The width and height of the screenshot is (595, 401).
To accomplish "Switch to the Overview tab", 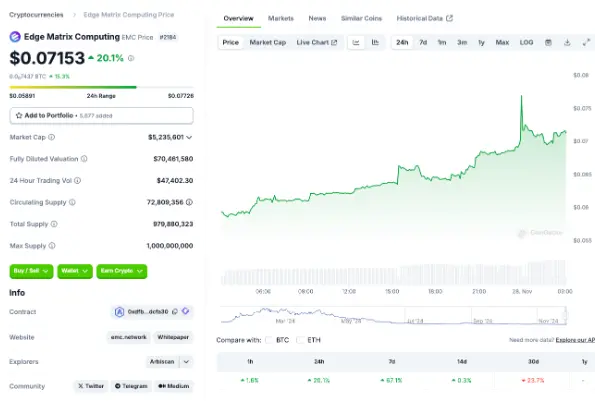I will tap(238, 18).
